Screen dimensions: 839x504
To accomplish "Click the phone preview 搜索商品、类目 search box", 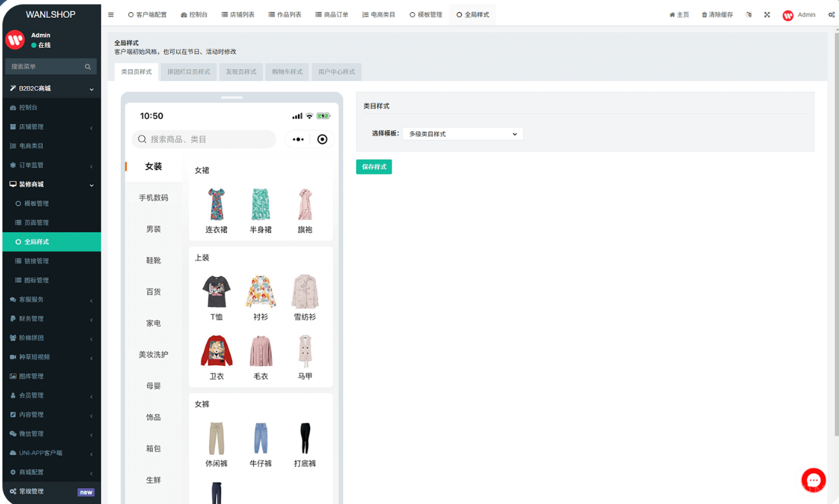I will pos(204,139).
